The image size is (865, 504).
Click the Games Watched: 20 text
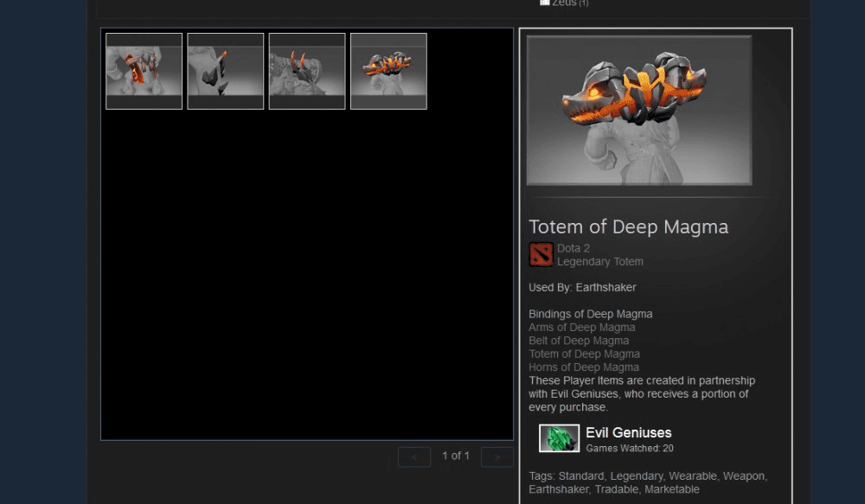point(630,449)
